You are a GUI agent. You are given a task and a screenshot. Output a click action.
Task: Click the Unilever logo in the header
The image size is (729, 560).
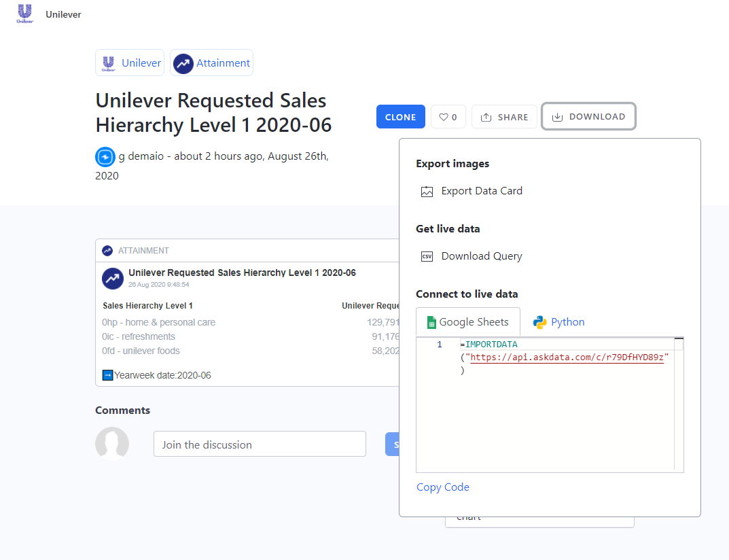click(x=24, y=14)
